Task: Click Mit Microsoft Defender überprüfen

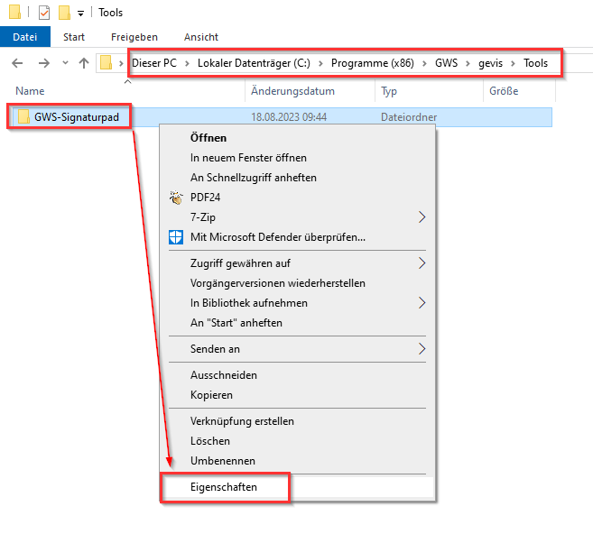Action: click(x=297, y=237)
